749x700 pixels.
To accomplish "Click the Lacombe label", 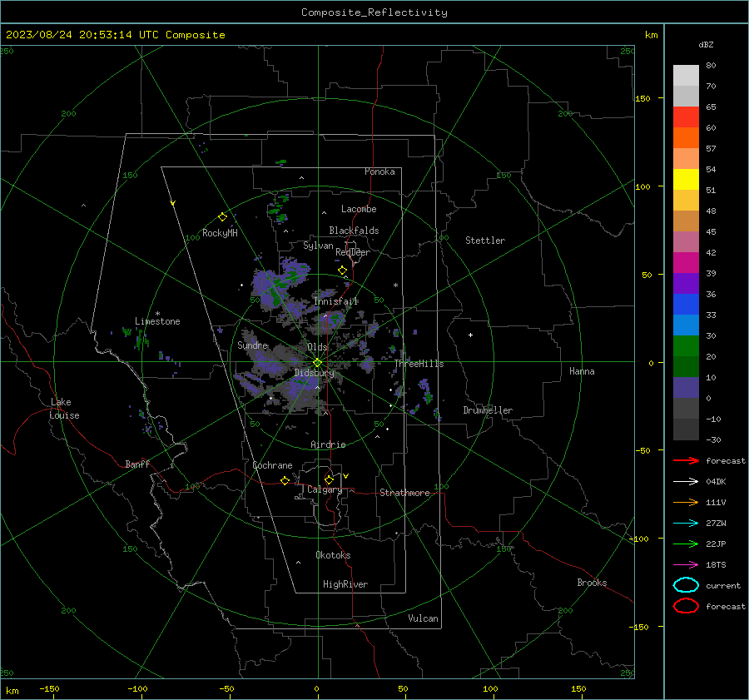I will coord(359,209).
